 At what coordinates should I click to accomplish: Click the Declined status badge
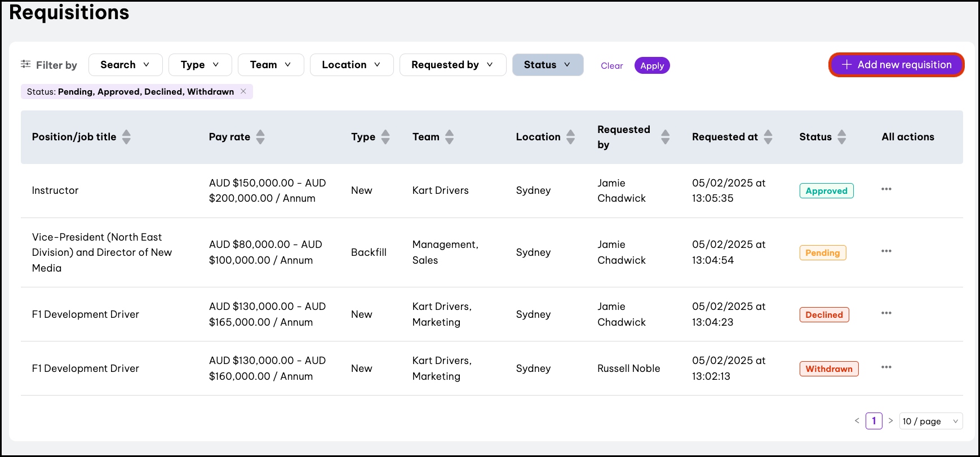pyautogui.click(x=824, y=315)
